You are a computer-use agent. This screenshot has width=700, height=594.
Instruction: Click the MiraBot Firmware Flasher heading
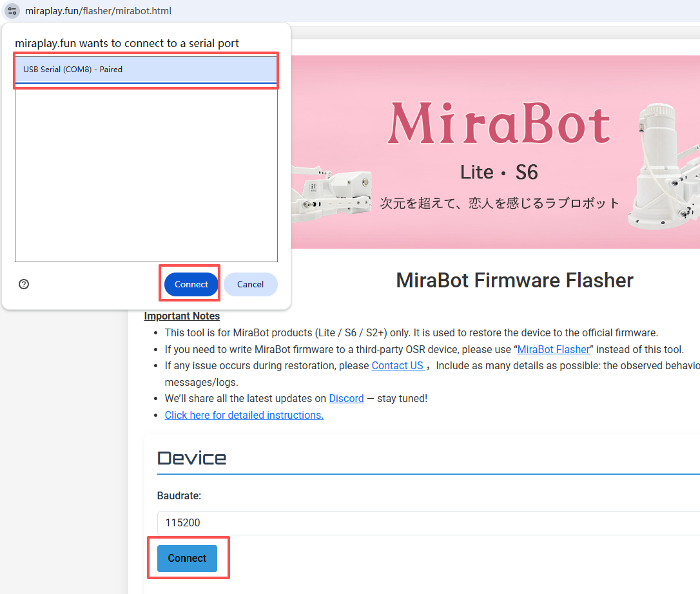click(x=514, y=280)
